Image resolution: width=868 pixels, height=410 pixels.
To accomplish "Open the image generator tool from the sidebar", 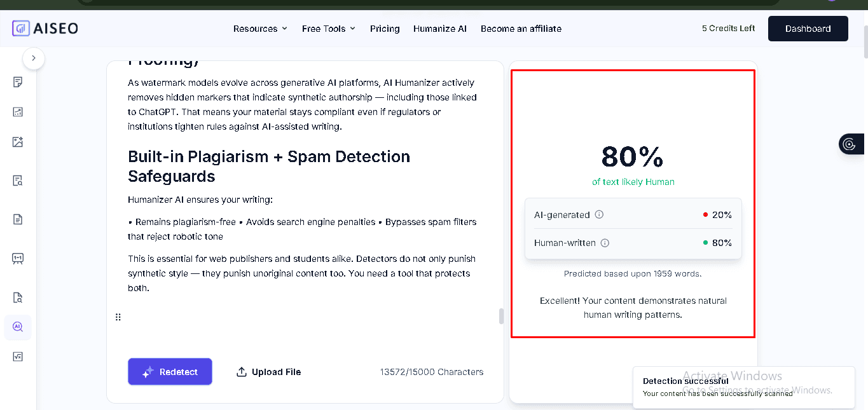I will click(18, 142).
